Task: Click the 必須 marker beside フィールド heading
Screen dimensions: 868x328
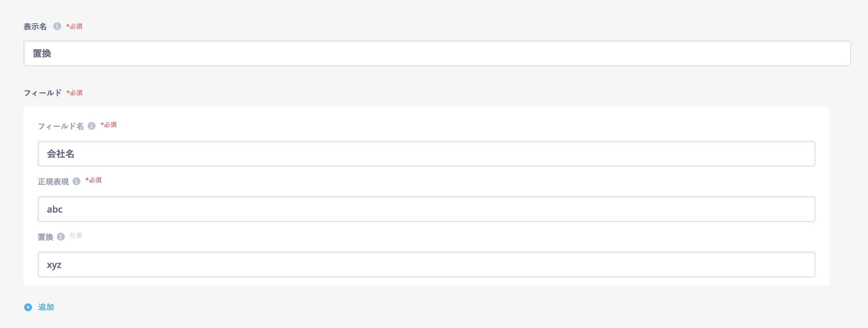Action: pyautogui.click(x=75, y=93)
